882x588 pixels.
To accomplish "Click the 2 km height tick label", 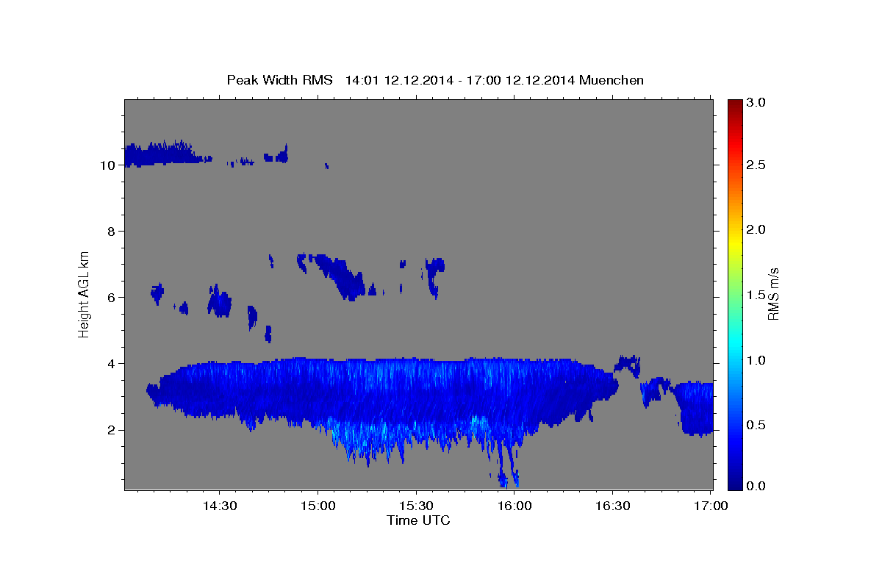I will pos(111,430).
